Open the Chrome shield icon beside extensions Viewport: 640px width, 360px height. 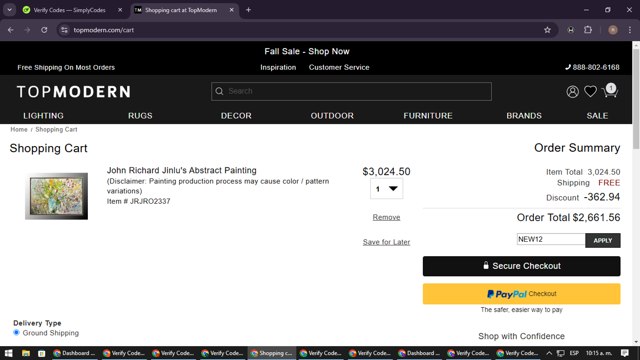(x=571, y=30)
